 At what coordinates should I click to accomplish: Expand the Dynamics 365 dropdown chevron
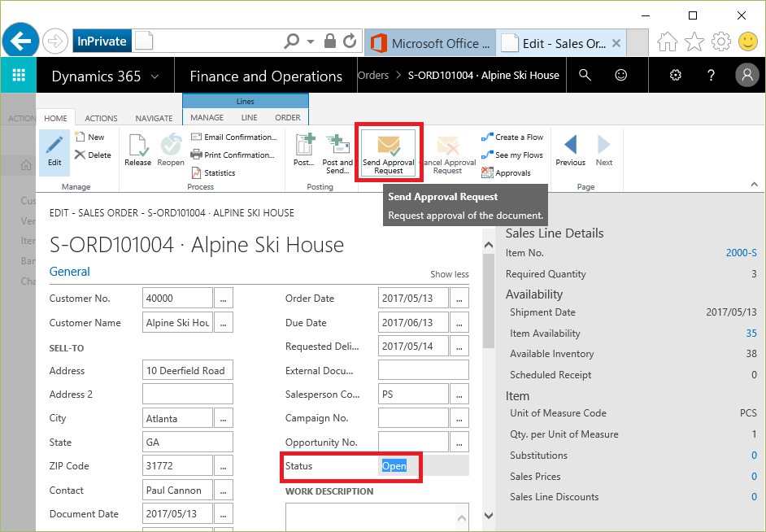[155, 76]
